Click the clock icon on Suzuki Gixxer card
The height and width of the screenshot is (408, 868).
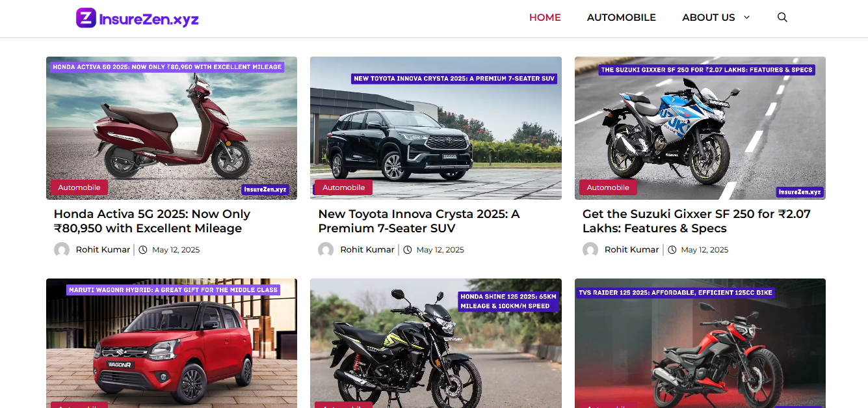click(x=672, y=250)
